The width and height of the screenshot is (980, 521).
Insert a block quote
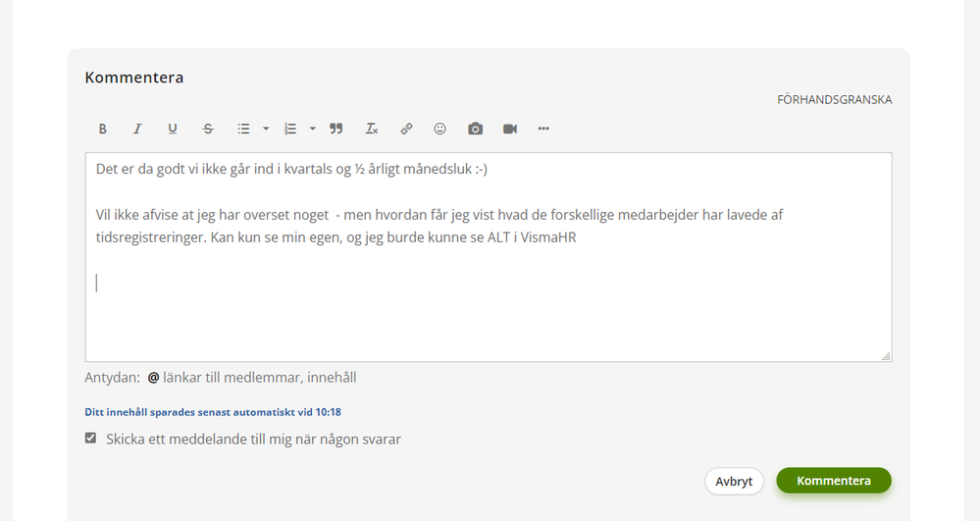coord(336,129)
